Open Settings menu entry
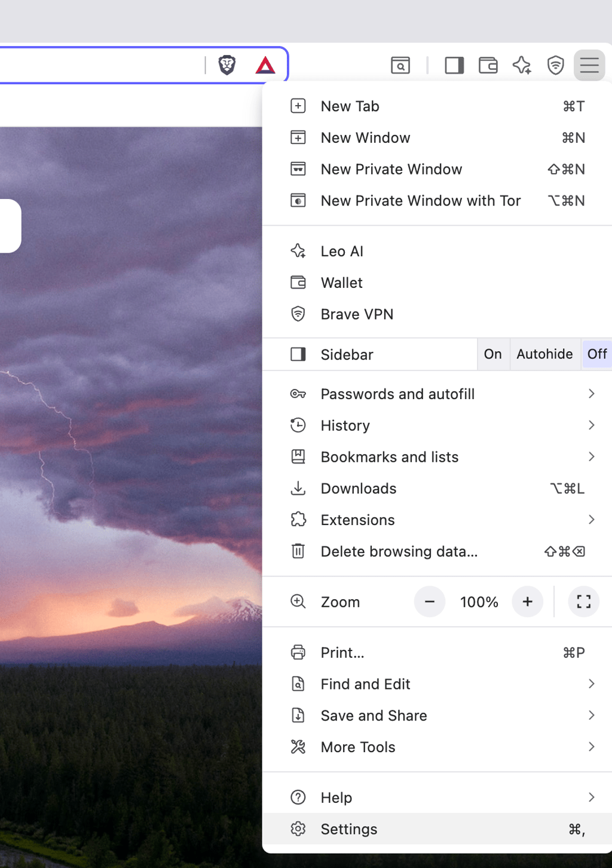Screen dimensions: 612x868 437,829
